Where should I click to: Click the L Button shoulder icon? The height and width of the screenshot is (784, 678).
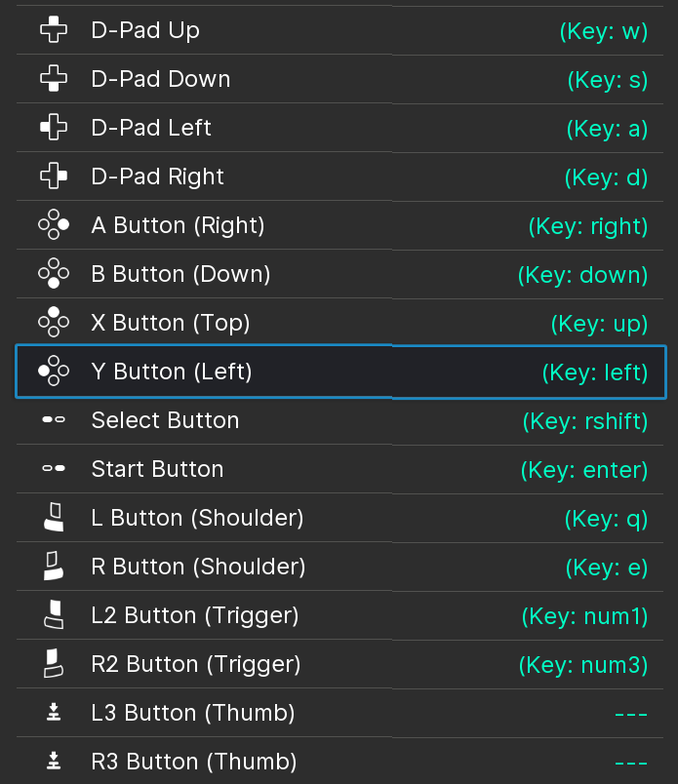pos(54,518)
